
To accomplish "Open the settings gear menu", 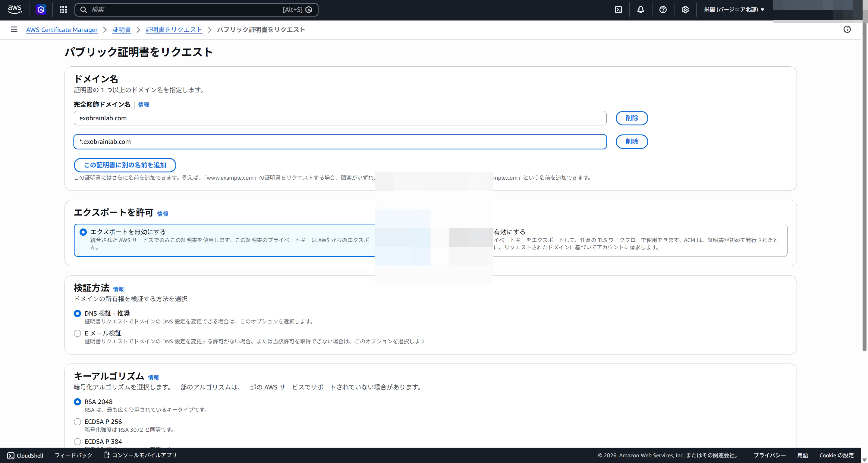I will point(685,9).
